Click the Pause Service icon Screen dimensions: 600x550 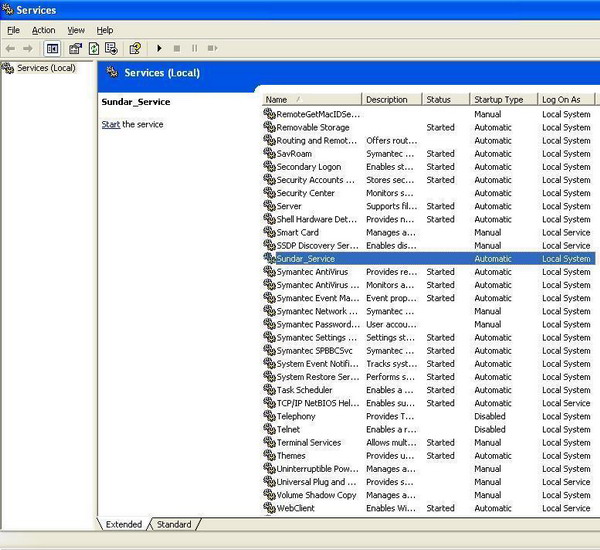[194, 48]
